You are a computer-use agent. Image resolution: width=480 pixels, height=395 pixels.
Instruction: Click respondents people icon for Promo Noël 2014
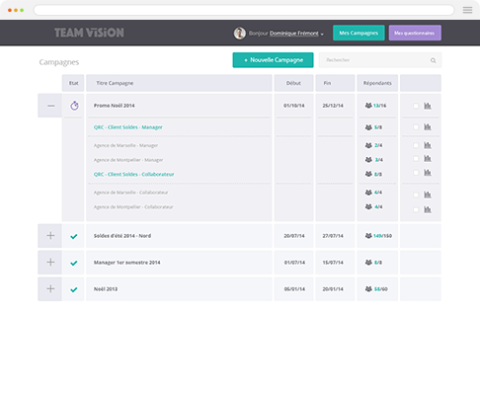click(x=368, y=105)
